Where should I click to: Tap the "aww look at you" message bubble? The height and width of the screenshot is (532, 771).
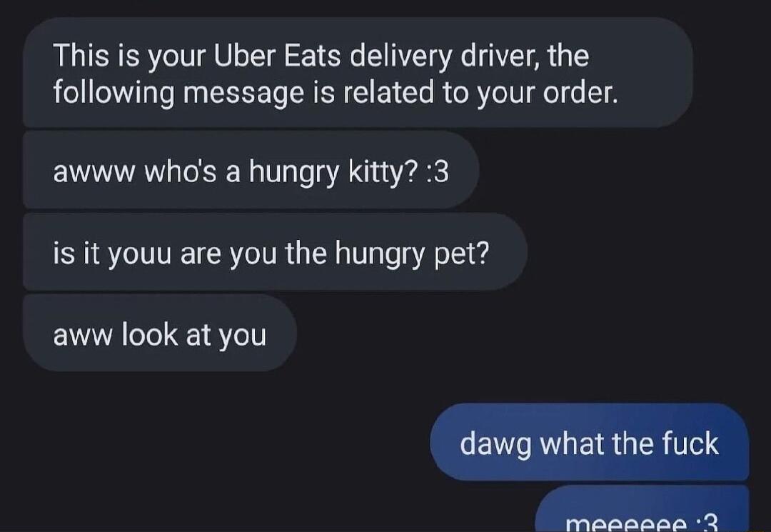pyautogui.click(x=160, y=333)
